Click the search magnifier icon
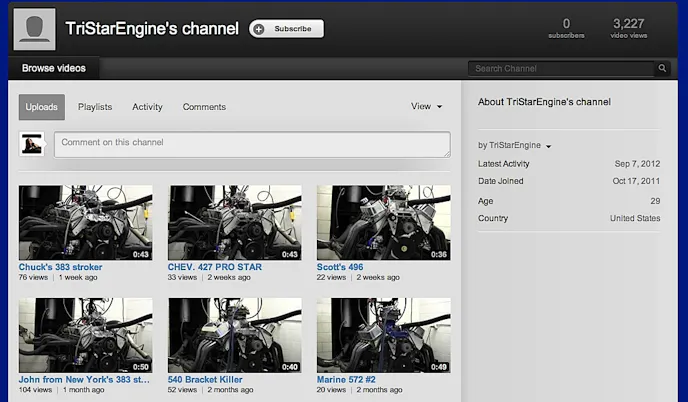688x402 pixels. point(662,69)
